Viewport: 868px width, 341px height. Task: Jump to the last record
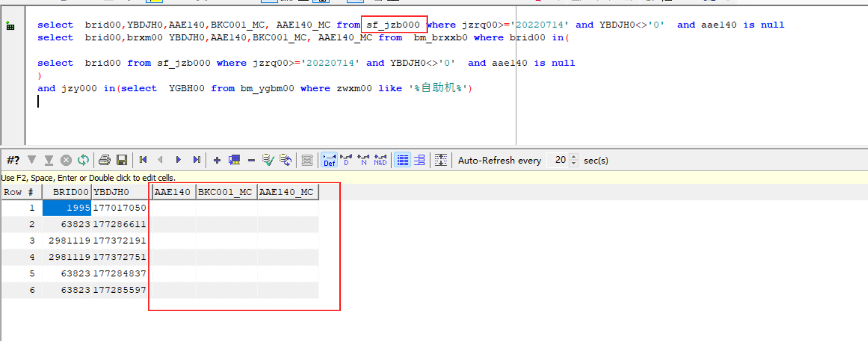click(x=197, y=160)
